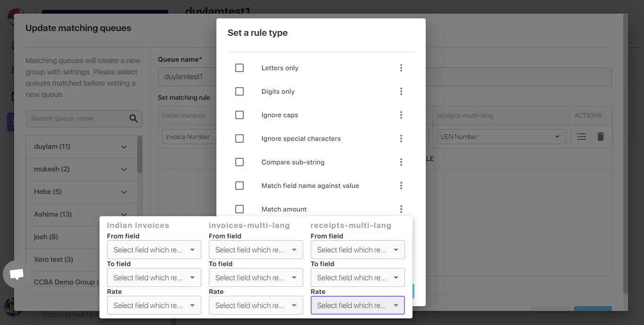Open receipts-multi-lang Rate dropdown

coord(358,305)
